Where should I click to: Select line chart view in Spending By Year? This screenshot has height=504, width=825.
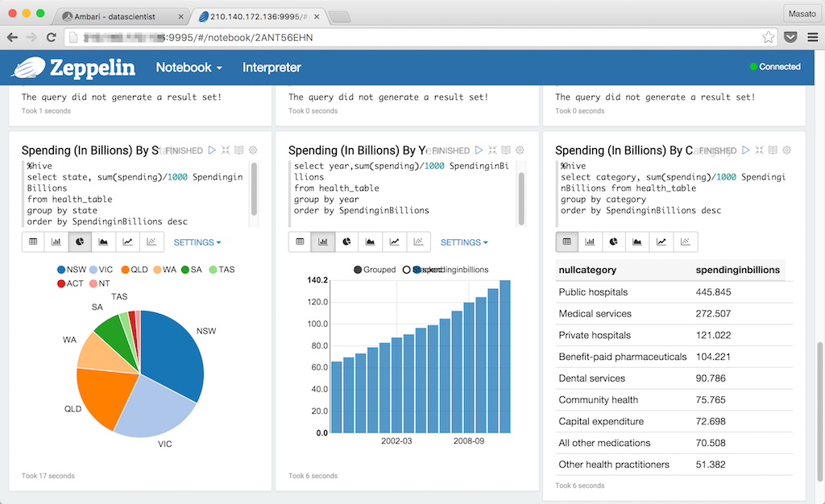[395, 242]
